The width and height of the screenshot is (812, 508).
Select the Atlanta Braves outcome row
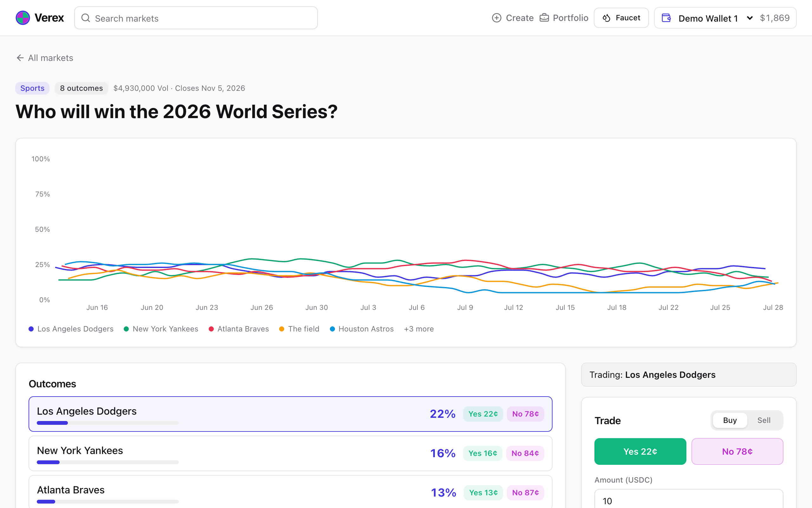point(290,492)
